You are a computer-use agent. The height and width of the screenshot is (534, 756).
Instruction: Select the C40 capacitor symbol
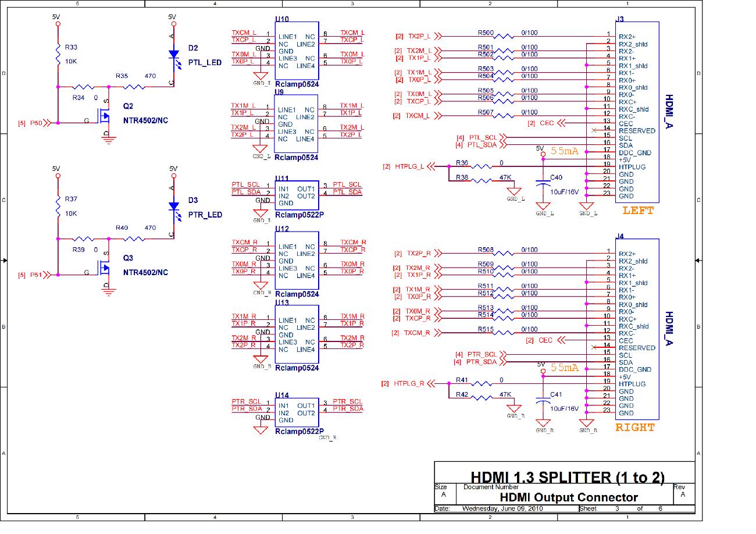[543, 183]
